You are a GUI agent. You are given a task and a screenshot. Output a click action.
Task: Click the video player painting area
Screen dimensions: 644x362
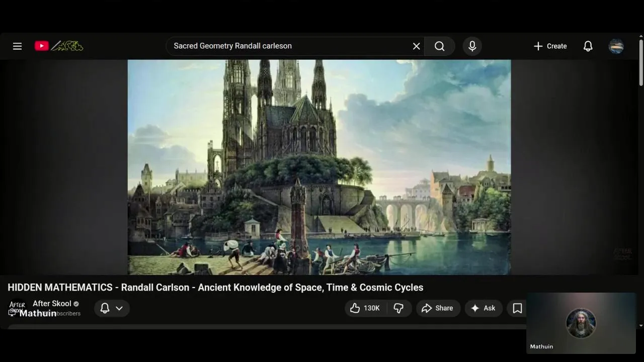[319, 167]
